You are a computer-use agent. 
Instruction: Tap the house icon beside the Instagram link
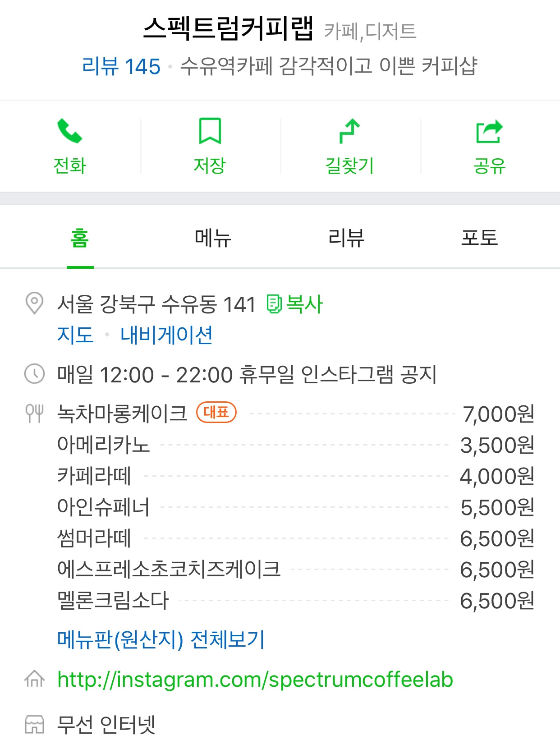(34, 679)
